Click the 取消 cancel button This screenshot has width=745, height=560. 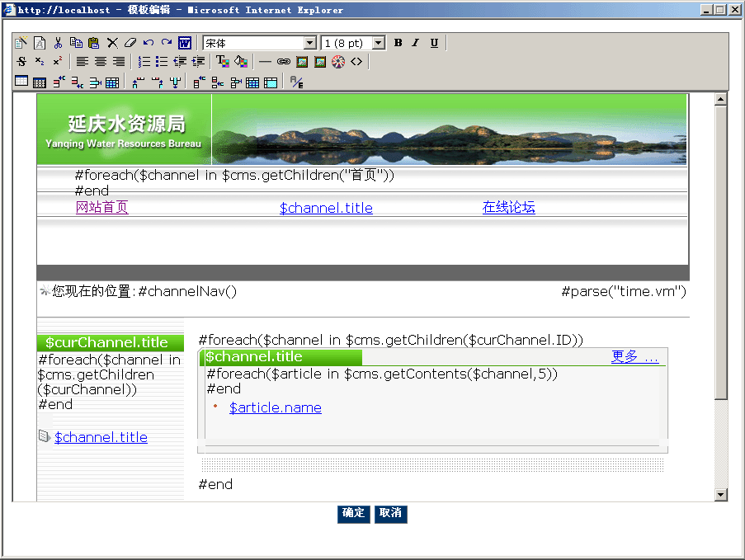[390, 513]
